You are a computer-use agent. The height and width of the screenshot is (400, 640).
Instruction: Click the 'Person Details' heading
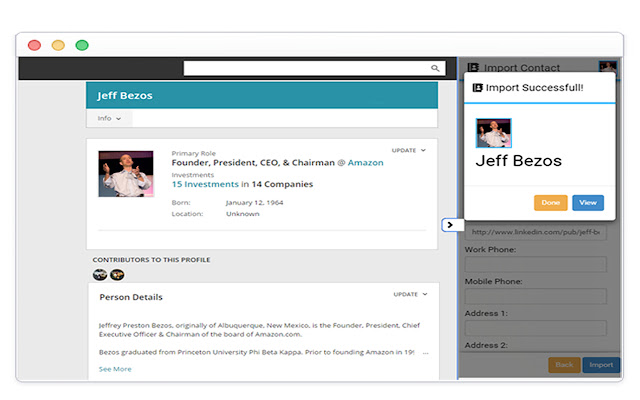click(x=131, y=297)
